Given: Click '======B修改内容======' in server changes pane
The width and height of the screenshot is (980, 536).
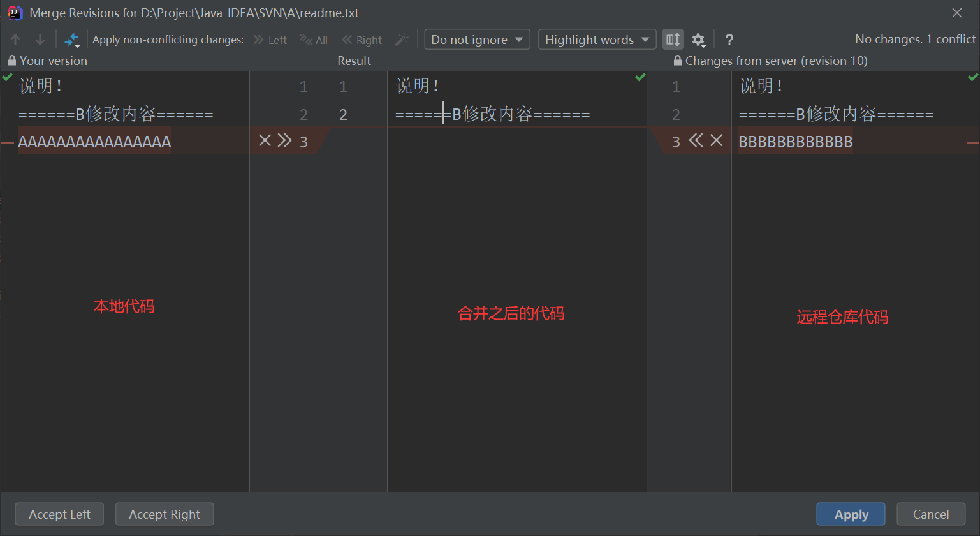Looking at the screenshot, I should coord(837,114).
